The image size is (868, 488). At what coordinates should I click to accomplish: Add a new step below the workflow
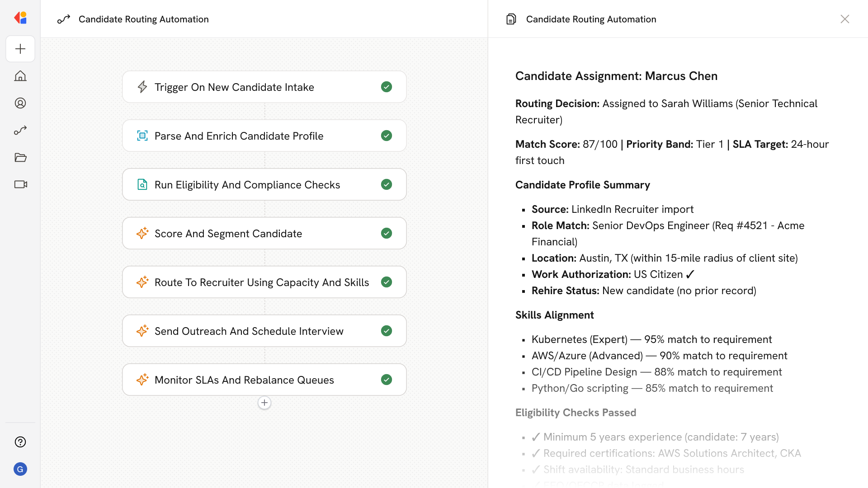pyautogui.click(x=264, y=403)
